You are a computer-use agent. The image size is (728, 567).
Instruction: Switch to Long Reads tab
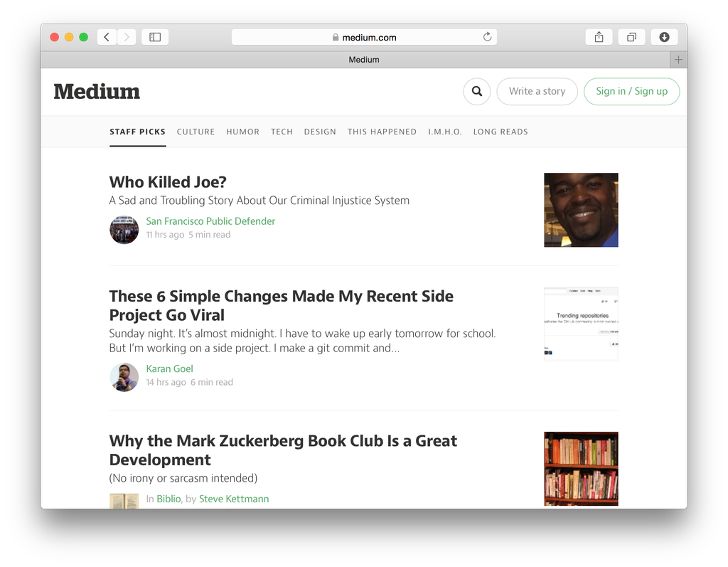click(x=500, y=132)
